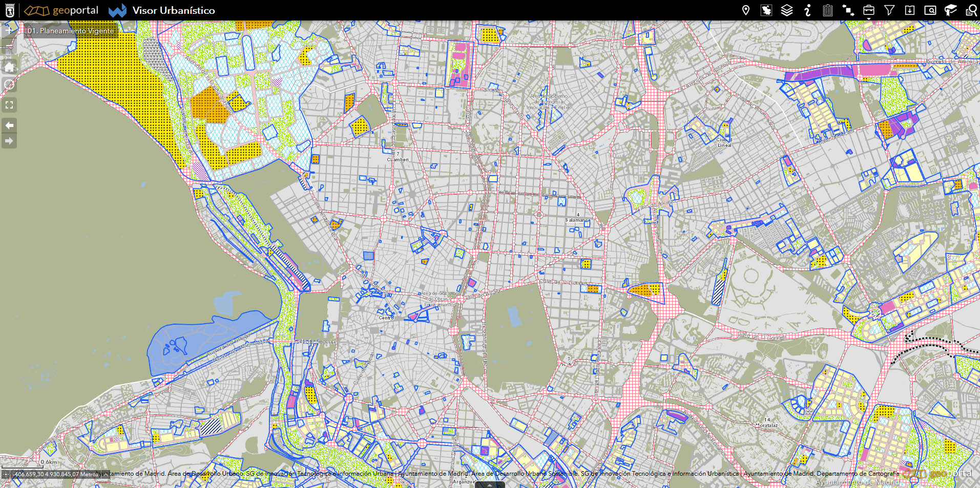Toggle full screen map view

[x=9, y=105]
